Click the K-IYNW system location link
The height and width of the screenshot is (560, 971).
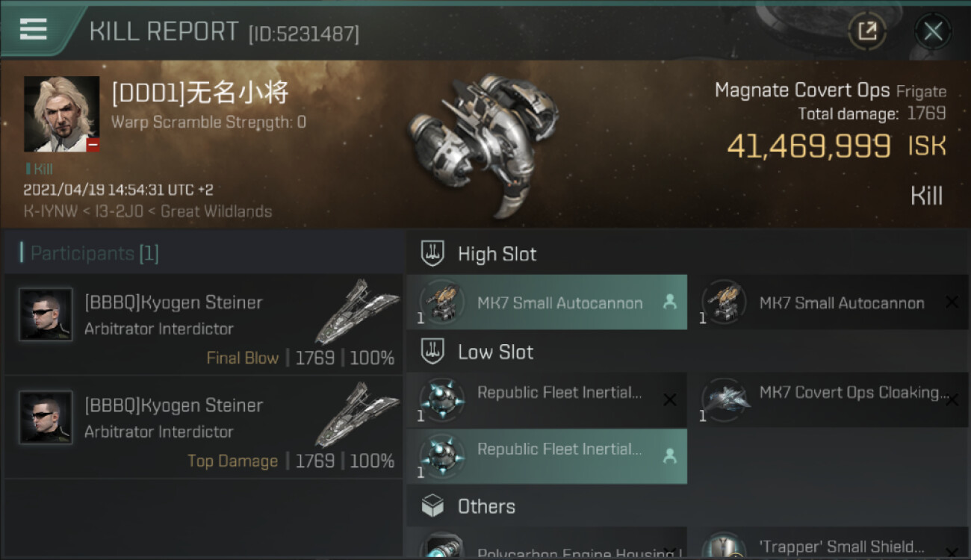coord(40,211)
